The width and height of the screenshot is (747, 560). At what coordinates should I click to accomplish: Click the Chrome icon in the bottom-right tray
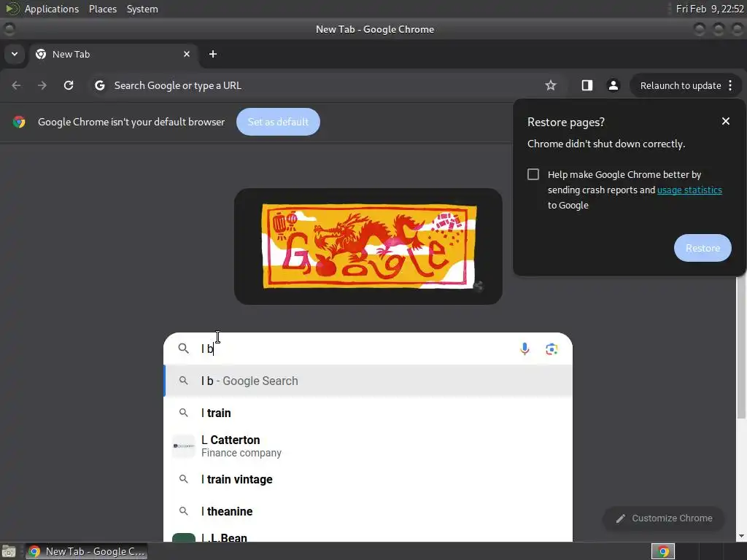tap(662, 551)
